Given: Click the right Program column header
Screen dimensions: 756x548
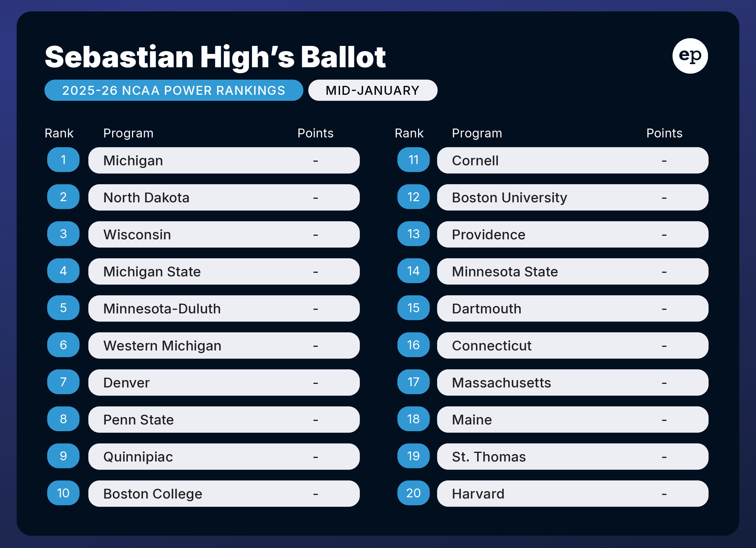Looking at the screenshot, I should (x=477, y=133).
